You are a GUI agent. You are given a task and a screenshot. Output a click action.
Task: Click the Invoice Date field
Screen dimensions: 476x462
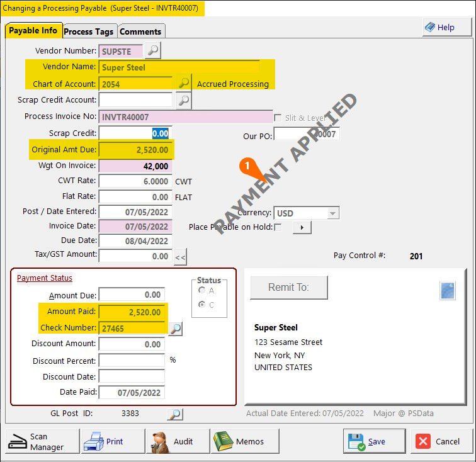coord(135,227)
